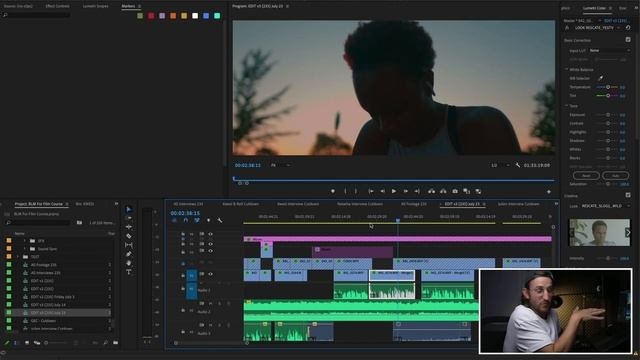Switch to the Lumetri Scopes tab
Screen dimensions: 640x360
[x=96, y=6]
